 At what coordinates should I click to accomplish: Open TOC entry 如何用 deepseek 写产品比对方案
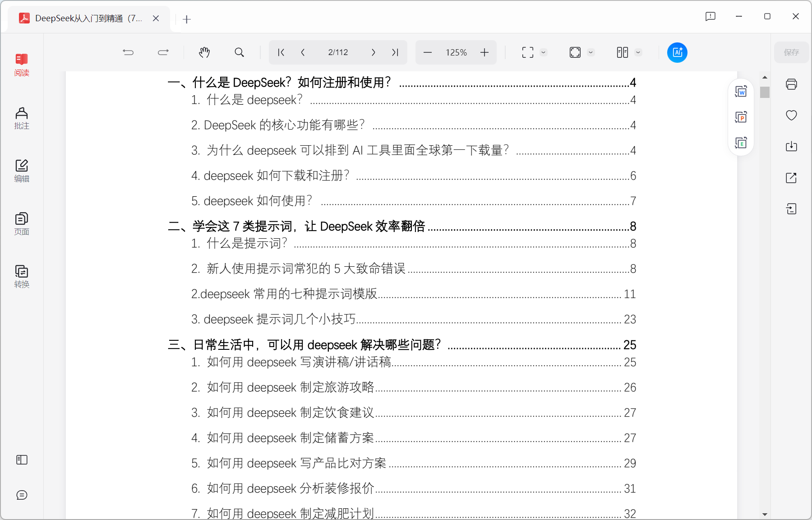pos(414,463)
